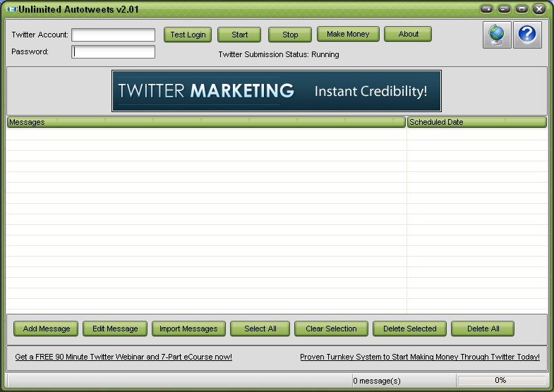Click the 'Password:' label

30,51
